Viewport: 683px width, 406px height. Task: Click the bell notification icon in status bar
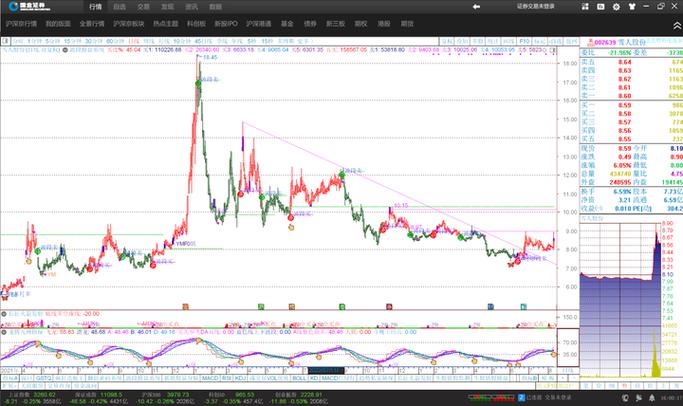click(x=652, y=398)
